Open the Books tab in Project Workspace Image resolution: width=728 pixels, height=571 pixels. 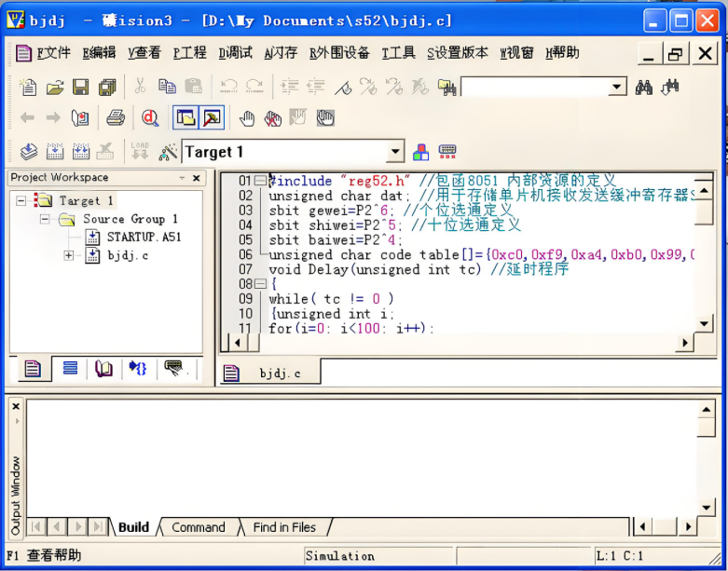tap(103, 369)
